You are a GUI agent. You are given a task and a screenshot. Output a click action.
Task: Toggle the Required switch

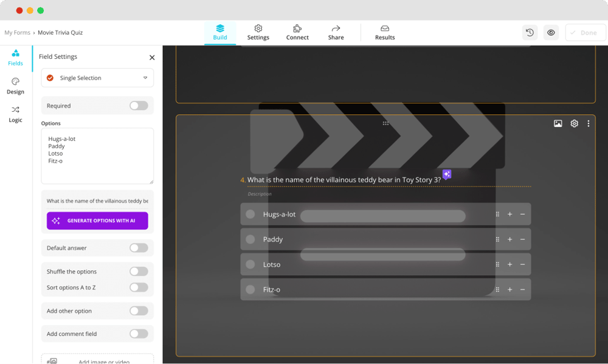pos(139,106)
